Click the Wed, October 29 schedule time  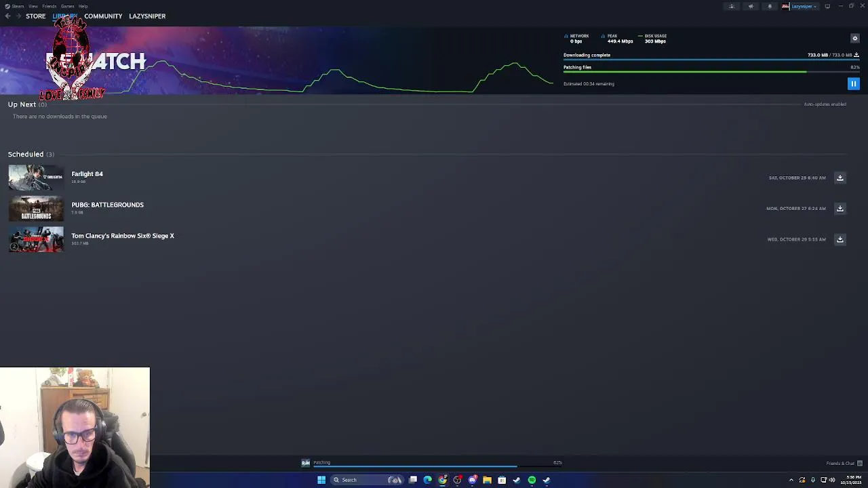796,239
